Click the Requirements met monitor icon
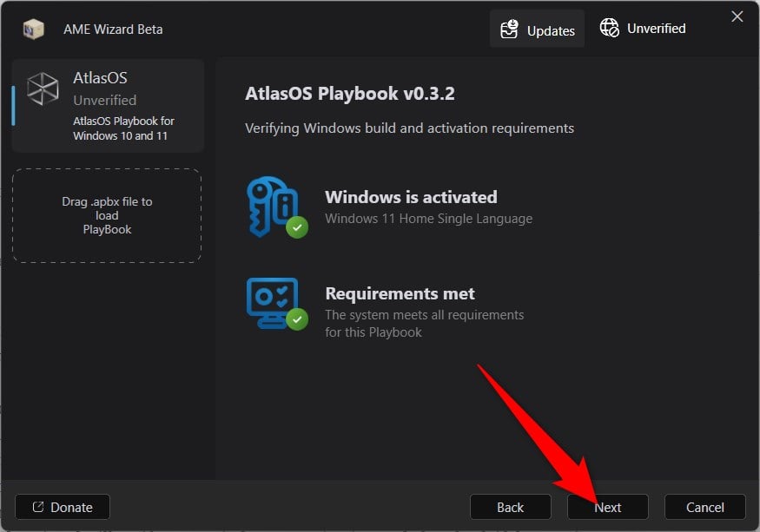This screenshot has width=760, height=532. (x=273, y=303)
